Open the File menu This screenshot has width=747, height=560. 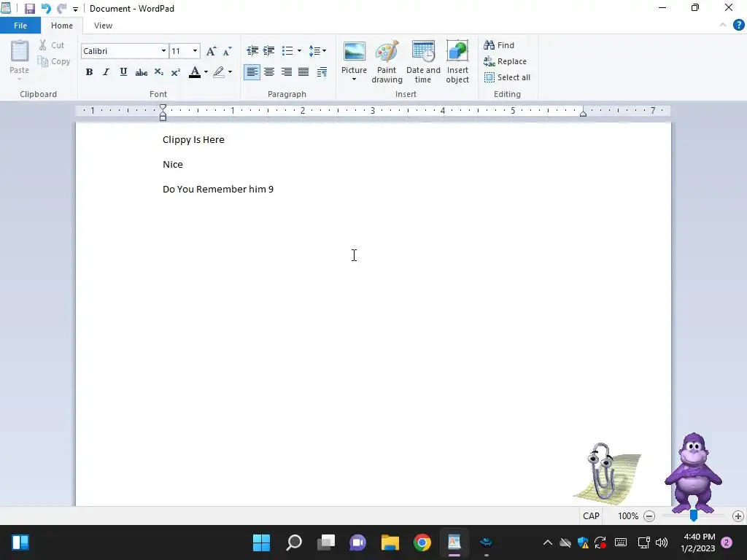(x=20, y=26)
